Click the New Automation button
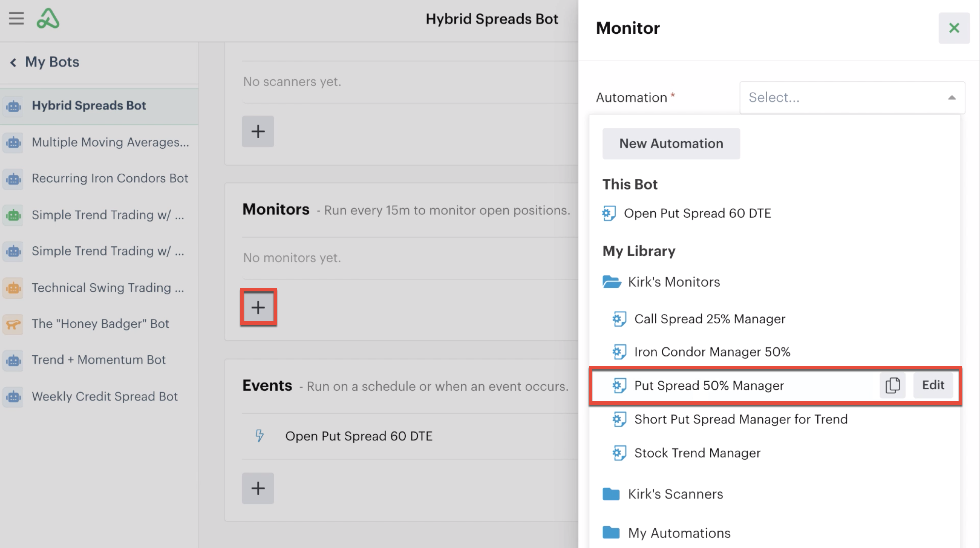 [x=671, y=144]
